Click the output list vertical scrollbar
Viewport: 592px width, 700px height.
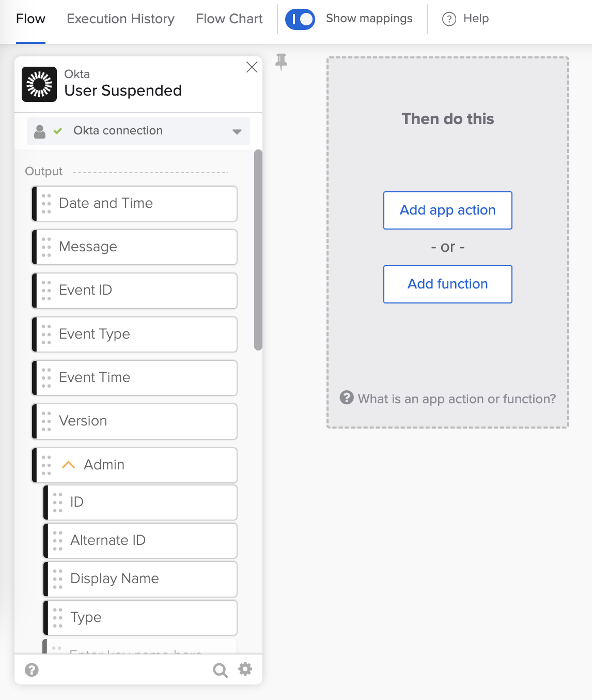[258, 250]
